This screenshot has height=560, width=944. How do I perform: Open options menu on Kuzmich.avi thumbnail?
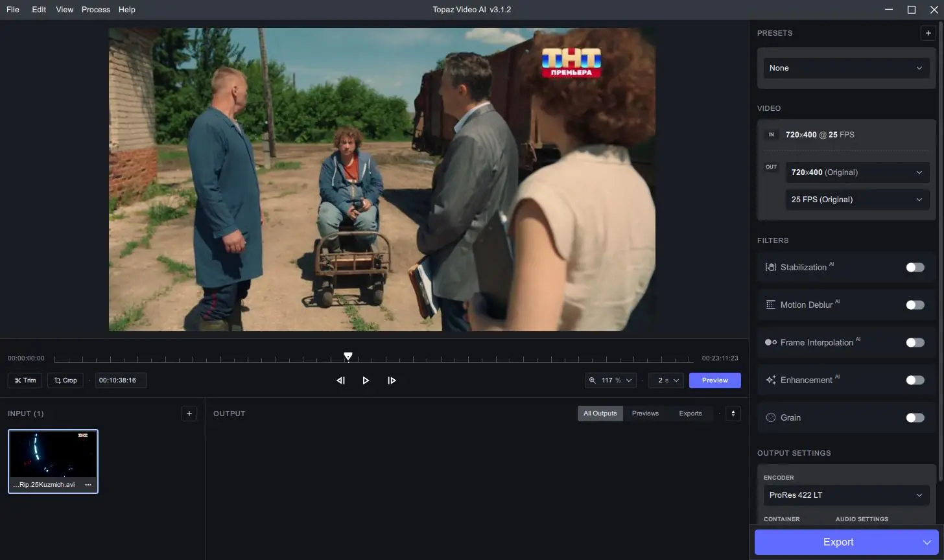(x=88, y=485)
